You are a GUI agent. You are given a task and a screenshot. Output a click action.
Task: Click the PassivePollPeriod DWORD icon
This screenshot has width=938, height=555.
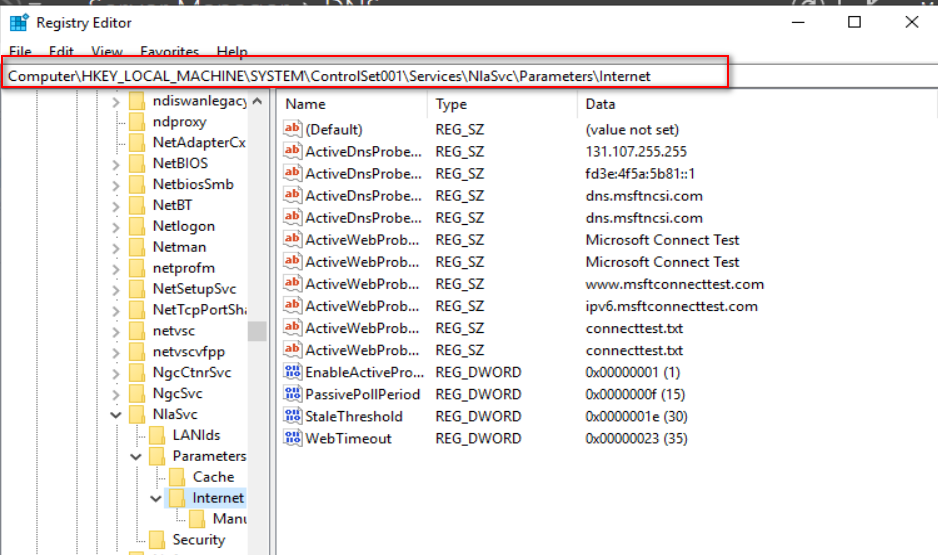pos(293,394)
